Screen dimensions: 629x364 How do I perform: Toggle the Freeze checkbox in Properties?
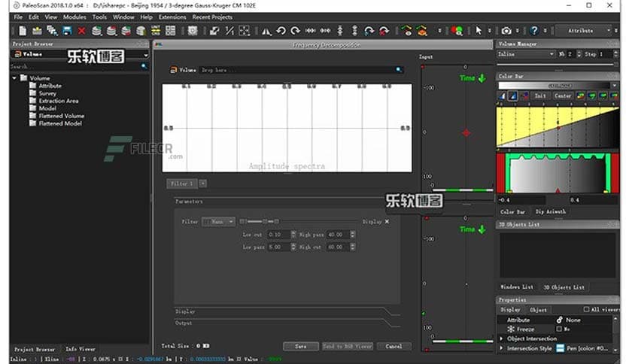tap(558, 329)
